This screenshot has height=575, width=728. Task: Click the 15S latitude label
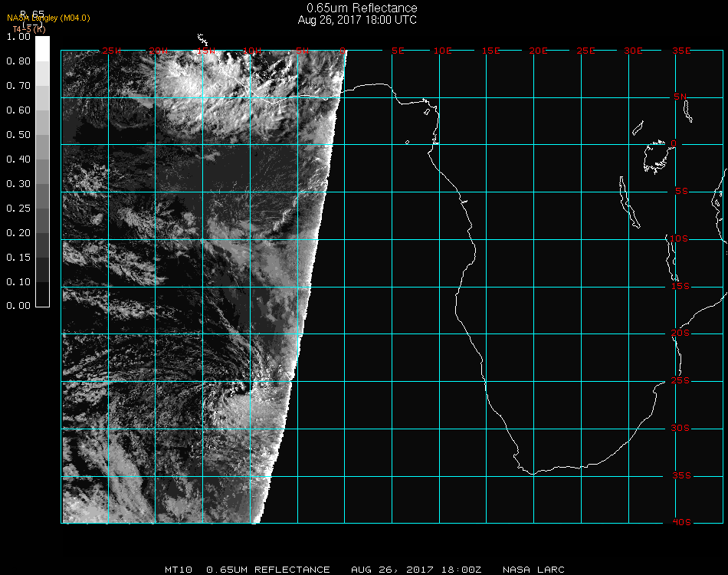pyautogui.click(x=680, y=287)
